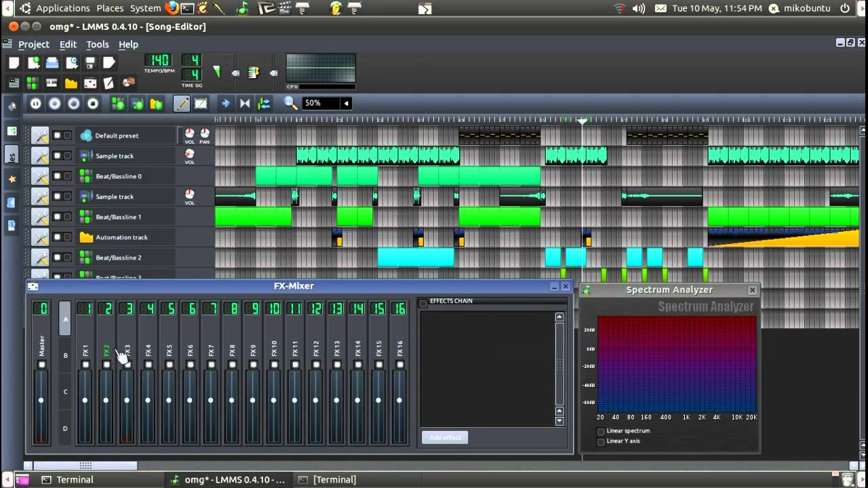Toggle loop points icon
The width and height of the screenshot is (868, 488).
click(x=245, y=104)
